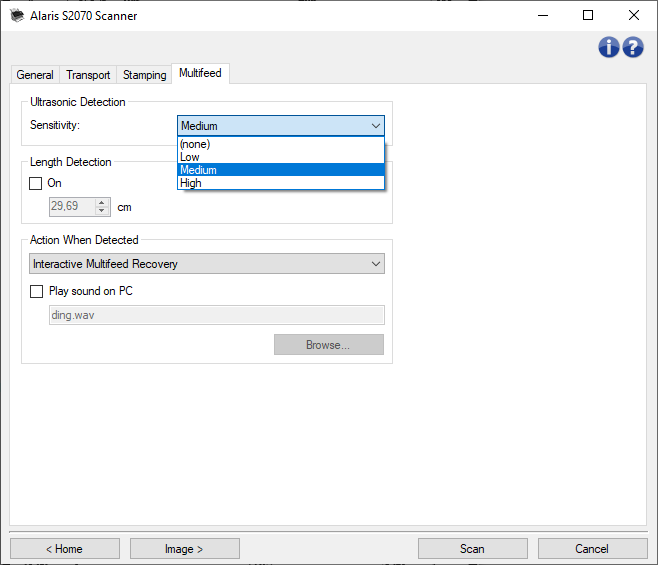Collapse the Sensitivity dropdown arrow
This screenshot has height=565, width=658.
pyautogui.click(x=376, y=126)
